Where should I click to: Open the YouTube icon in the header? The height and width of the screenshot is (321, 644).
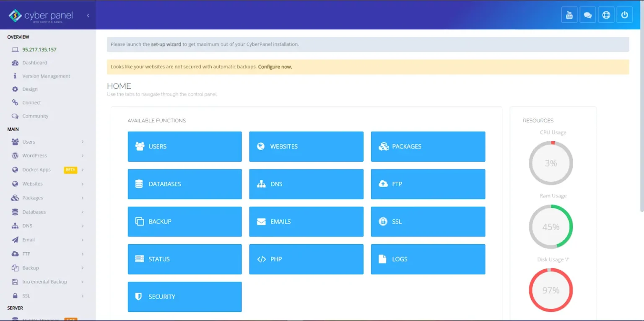point(569,15)
